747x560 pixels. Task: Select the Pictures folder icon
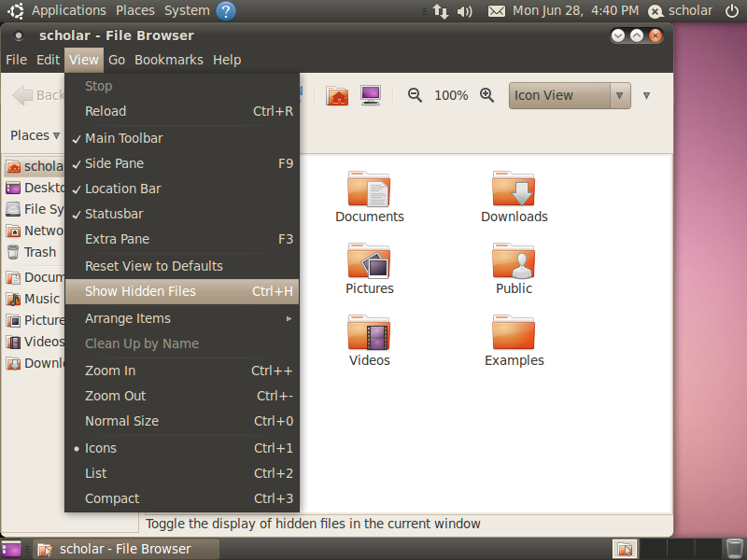click(x=369, y=260)
